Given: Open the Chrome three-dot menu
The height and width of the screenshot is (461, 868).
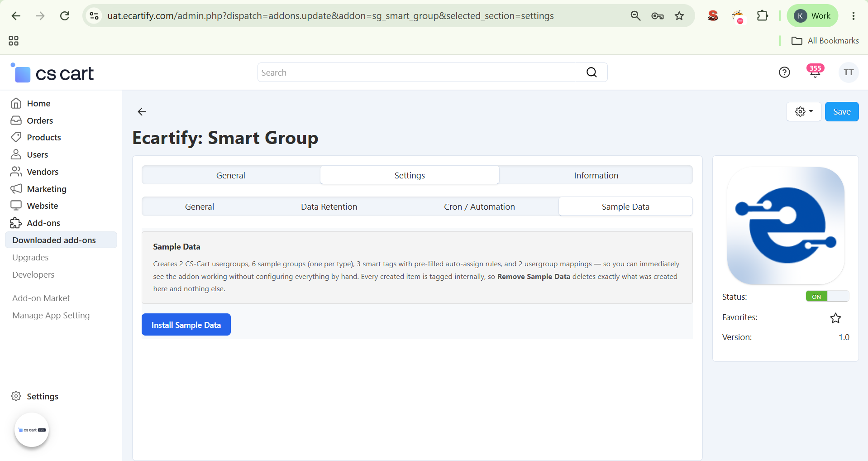Looking at the screenshot, I should point(854,16).
